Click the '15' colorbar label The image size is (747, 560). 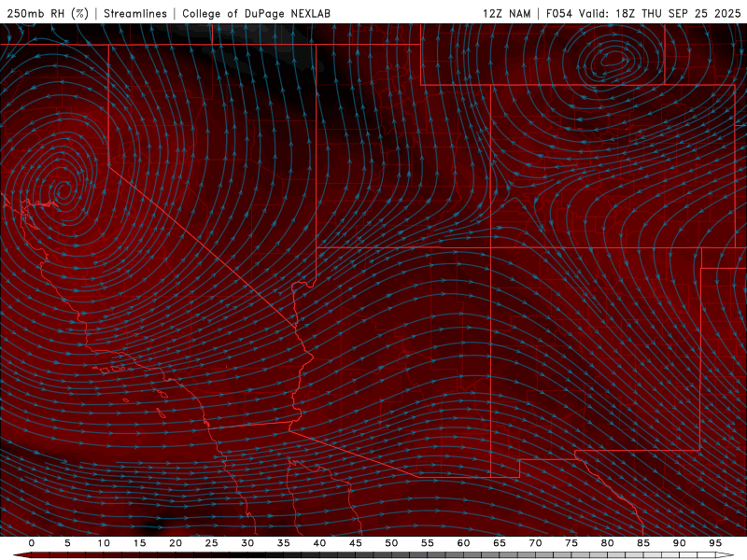[139, 543]
